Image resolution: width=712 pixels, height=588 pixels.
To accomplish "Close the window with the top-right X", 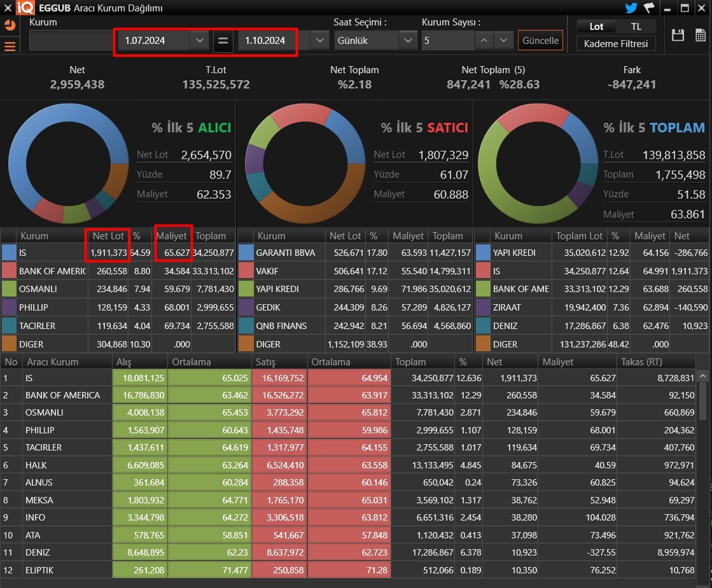I will 702,8.
